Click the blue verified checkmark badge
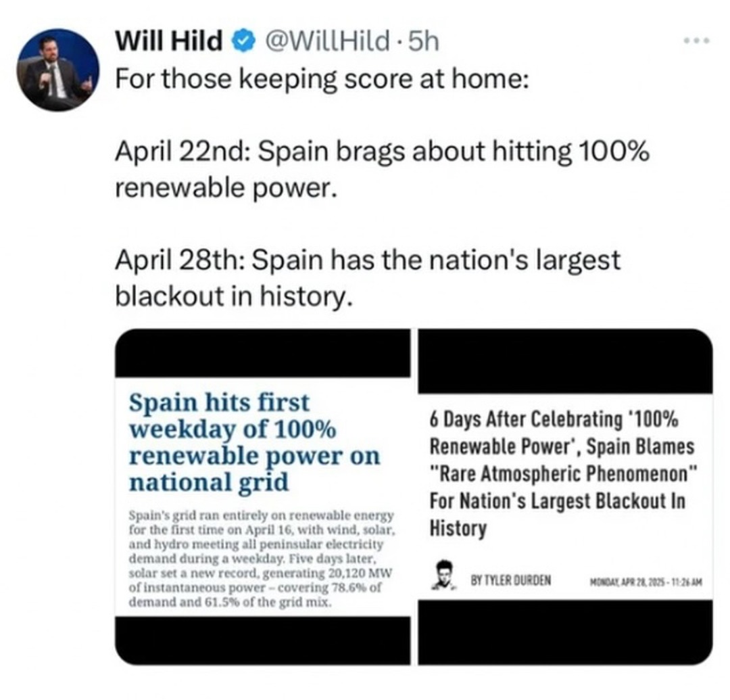Screen dimensions: 730x700 coord(240,43)
